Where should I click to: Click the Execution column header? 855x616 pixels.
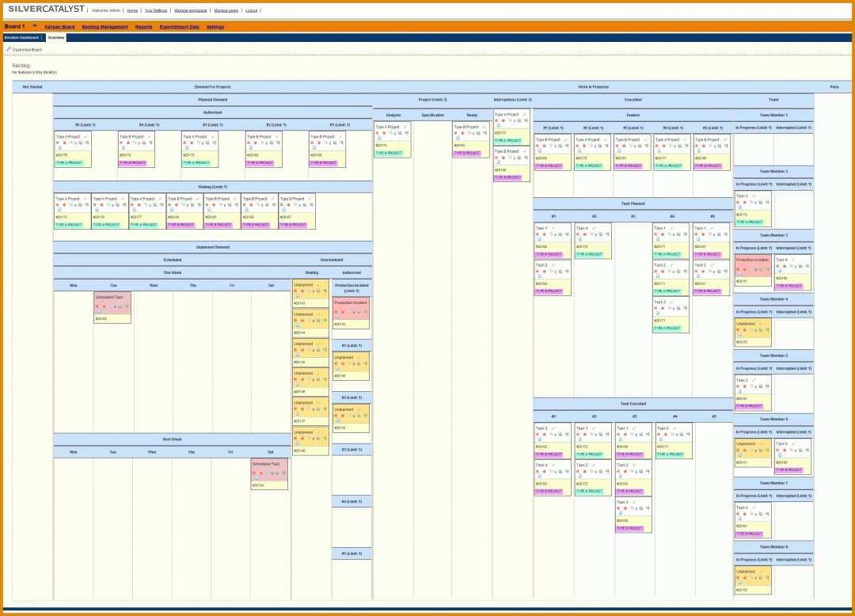[x=633, y=100]
